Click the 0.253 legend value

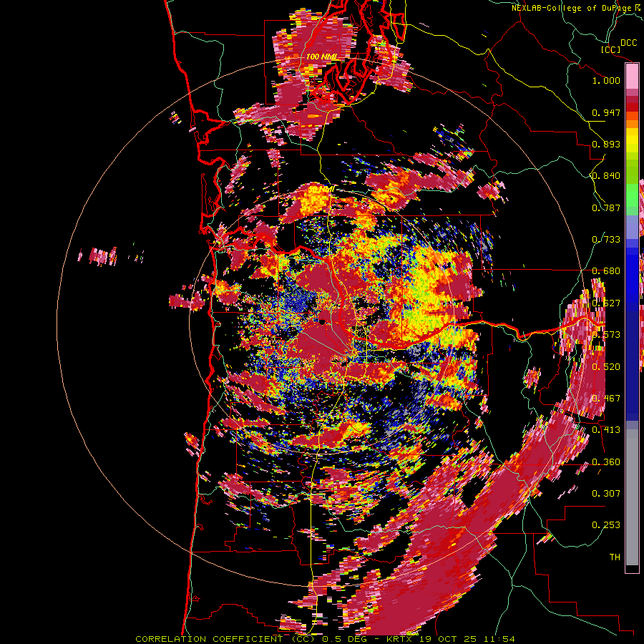click(606, 525)
